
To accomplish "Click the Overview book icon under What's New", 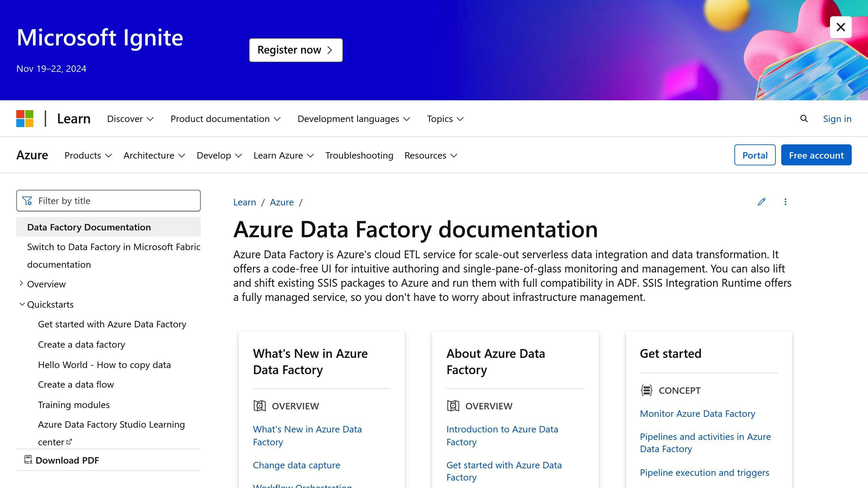I will (x=260, y=406).
